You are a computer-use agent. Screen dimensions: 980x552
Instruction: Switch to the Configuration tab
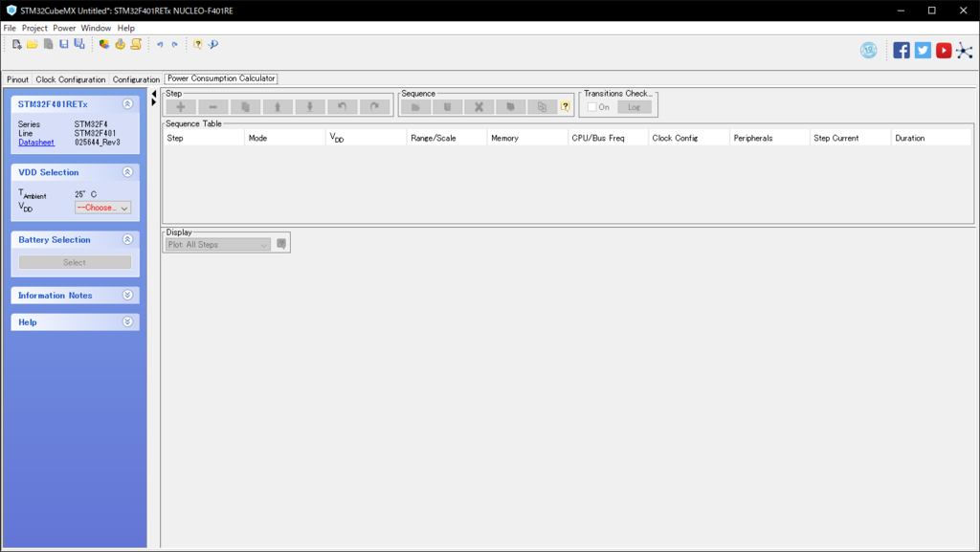coord(136,79)
